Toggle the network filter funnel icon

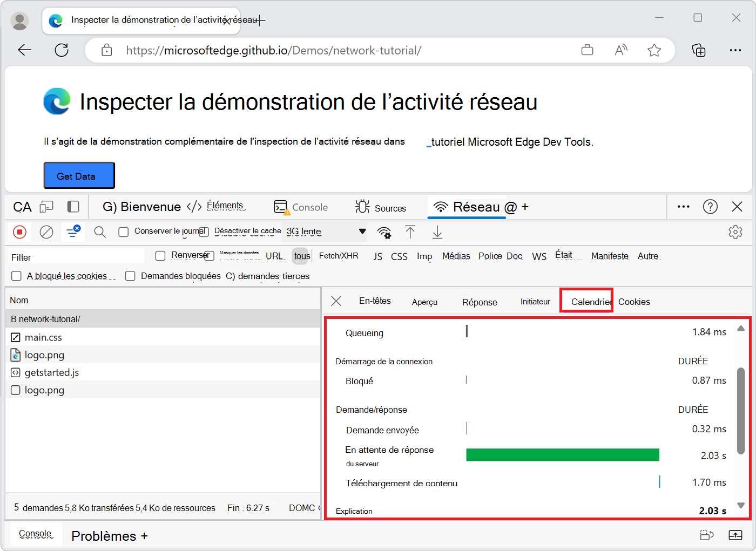(x=73, y=232)
